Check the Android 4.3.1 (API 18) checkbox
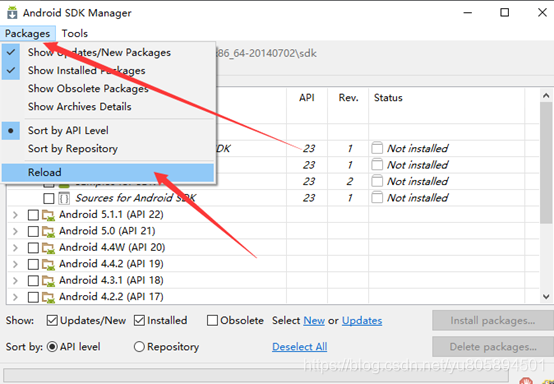This screenshot has width=554, height=384. coord(33,281)
